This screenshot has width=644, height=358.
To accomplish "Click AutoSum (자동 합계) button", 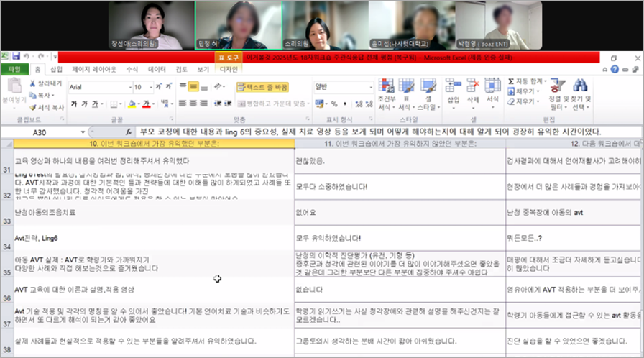I will click(527, 81).
